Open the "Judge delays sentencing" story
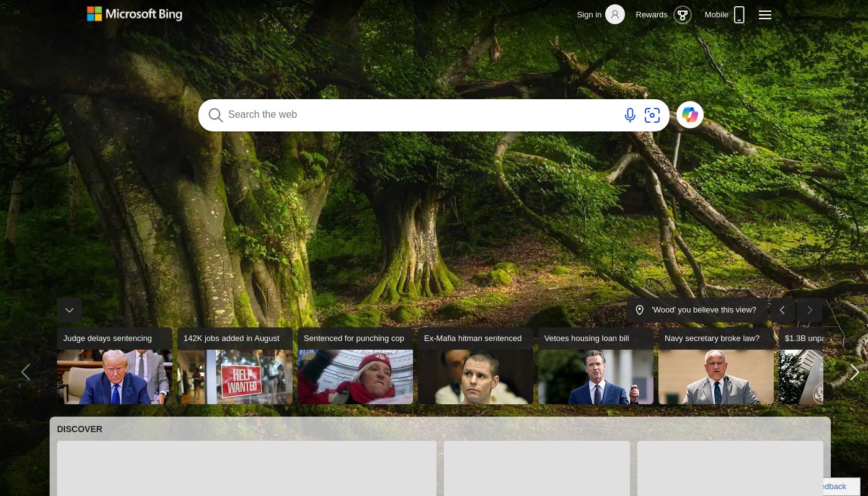868x496 pixels. 115,366
